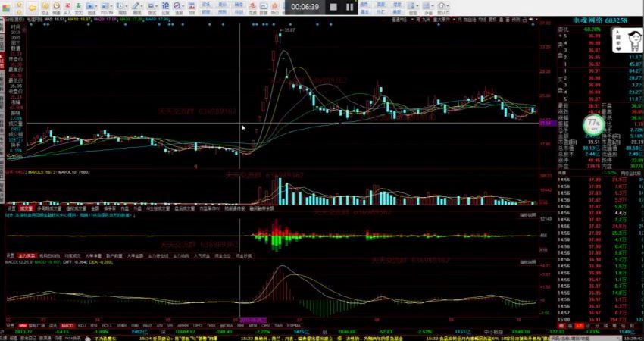Select the 资金抄底 tab
This screenshot has width=644, height=341.
tap(243, 255)
